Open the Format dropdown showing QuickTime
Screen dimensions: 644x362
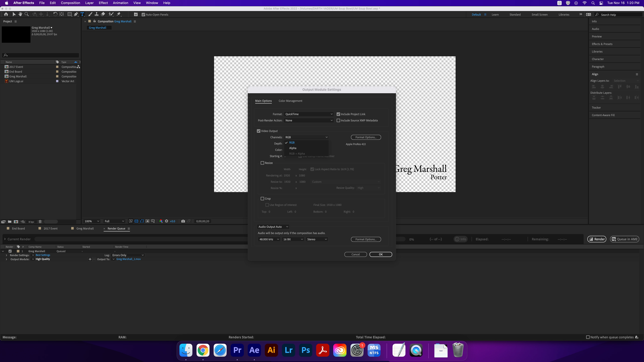(309, 114)
